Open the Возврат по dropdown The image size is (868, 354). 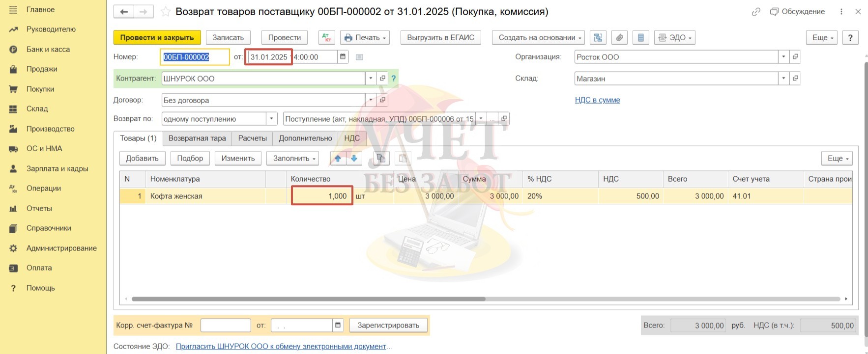271,119
